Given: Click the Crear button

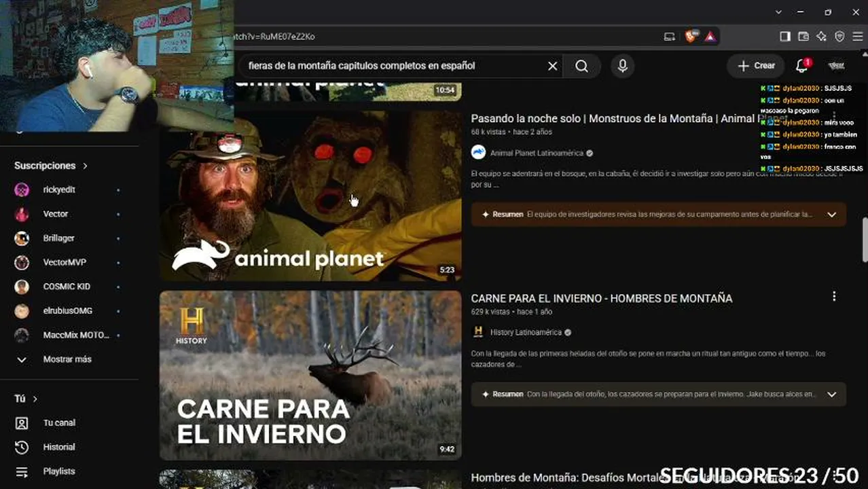Looking at the screenshot, I should (x=756, y=66).
